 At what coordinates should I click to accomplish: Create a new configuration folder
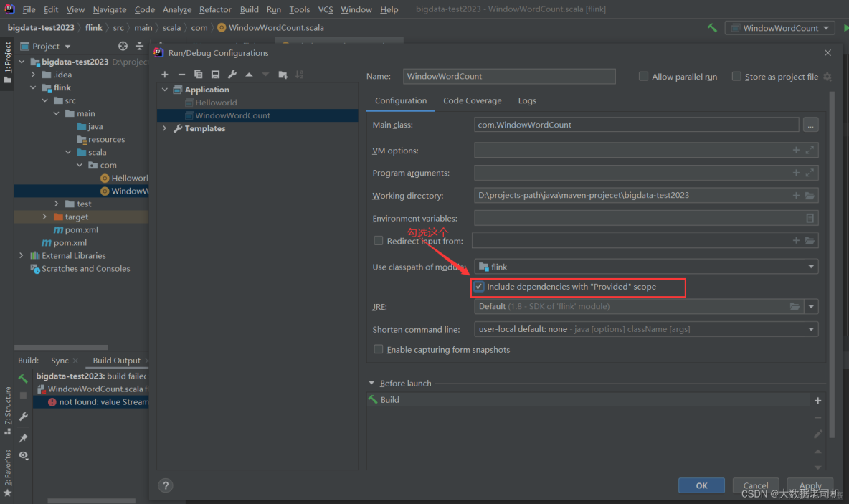tap(283, 75)
